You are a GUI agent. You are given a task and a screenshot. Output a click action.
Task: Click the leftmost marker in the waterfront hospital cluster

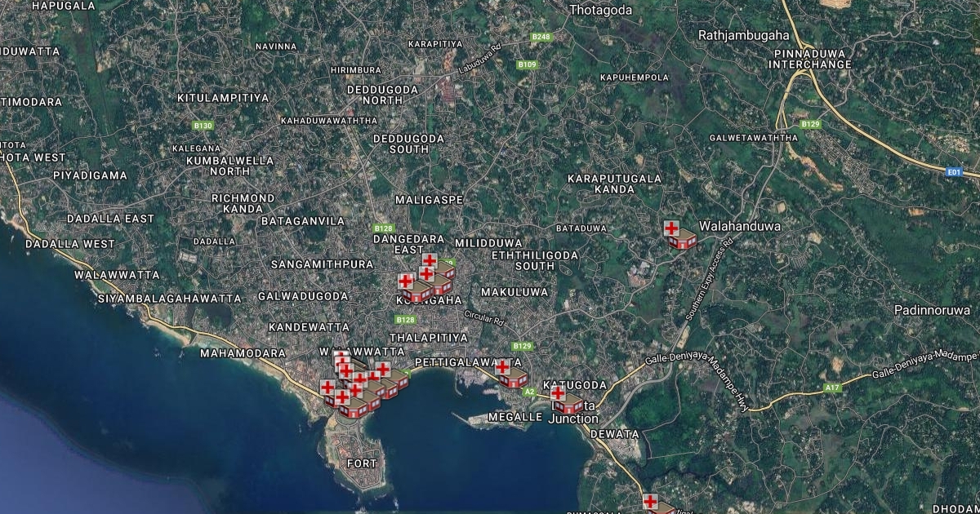pos(328,389)
